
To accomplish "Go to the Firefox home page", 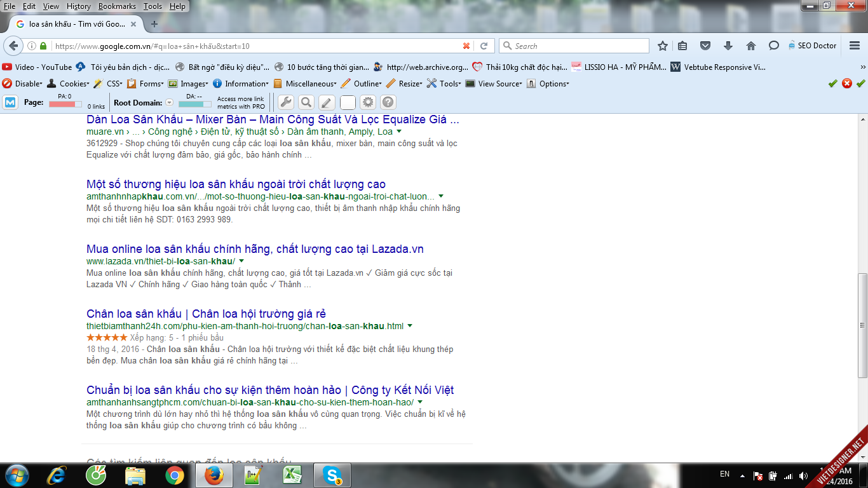I will 751,46.
